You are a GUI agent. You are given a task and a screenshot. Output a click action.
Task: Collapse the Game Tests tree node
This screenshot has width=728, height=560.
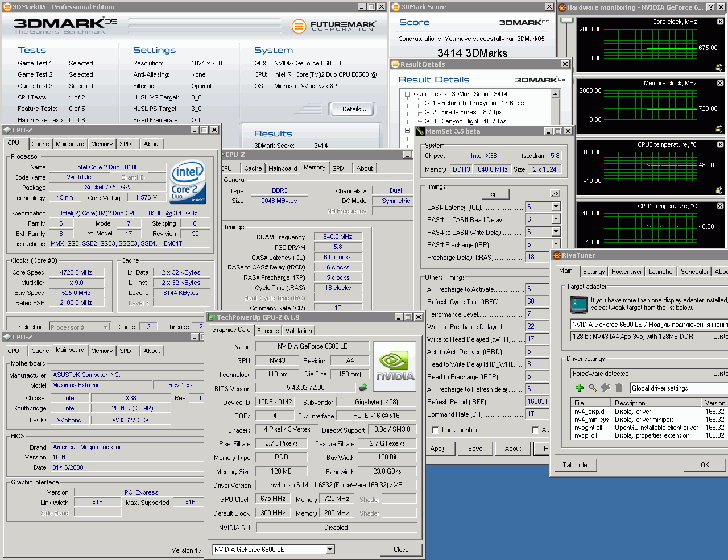coord(408,94)
